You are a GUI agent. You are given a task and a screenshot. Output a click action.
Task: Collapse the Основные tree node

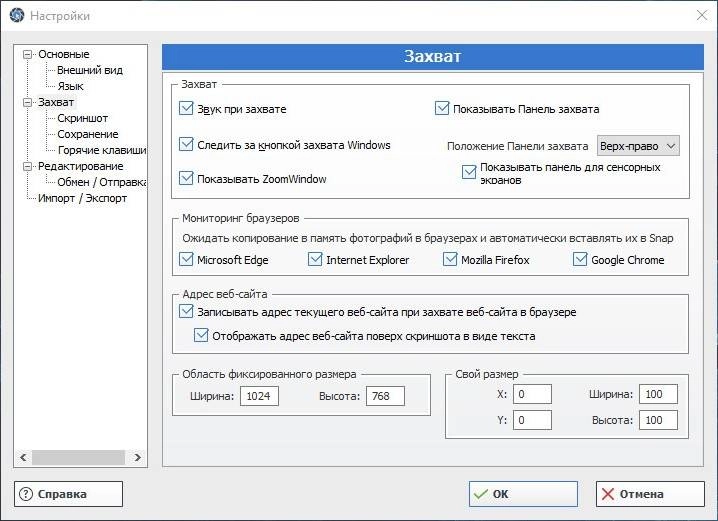27,54
